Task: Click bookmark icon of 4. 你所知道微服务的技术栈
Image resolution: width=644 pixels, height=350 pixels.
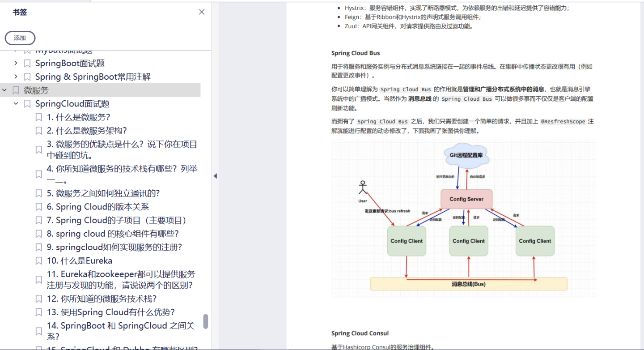Action: pyautogui.click(x=39, y=175)
